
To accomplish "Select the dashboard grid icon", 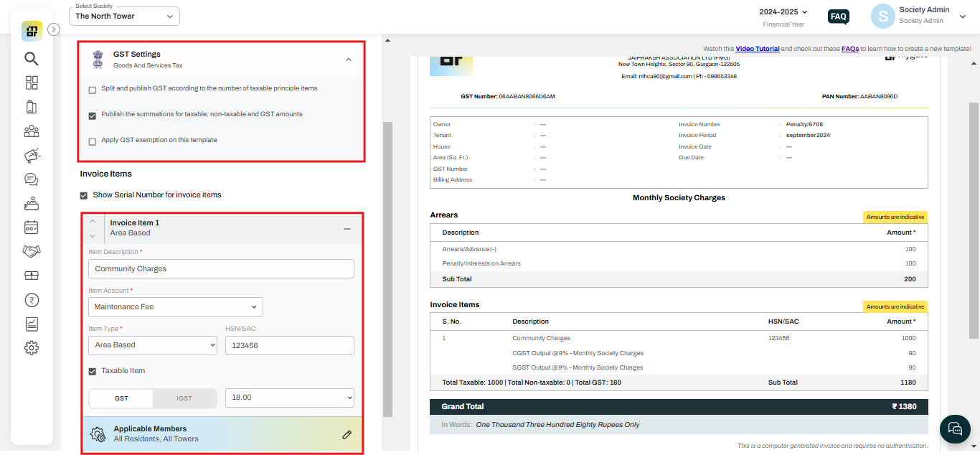I will pos(32,83).
